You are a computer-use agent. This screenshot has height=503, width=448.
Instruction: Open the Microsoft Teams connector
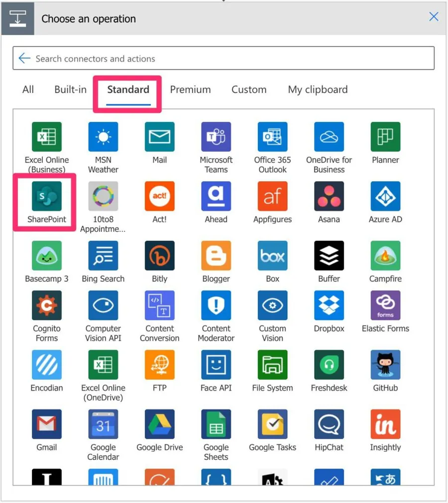[x=216, y=137]
